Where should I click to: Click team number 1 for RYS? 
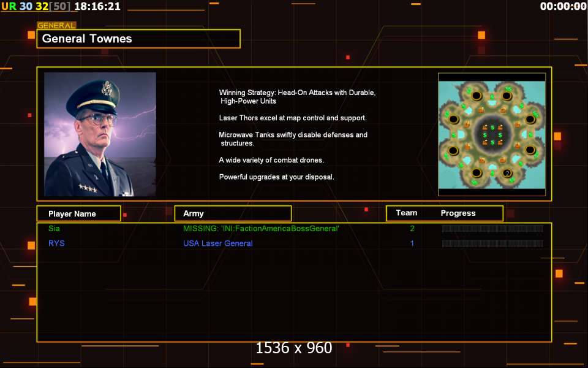tap(412, 243)
